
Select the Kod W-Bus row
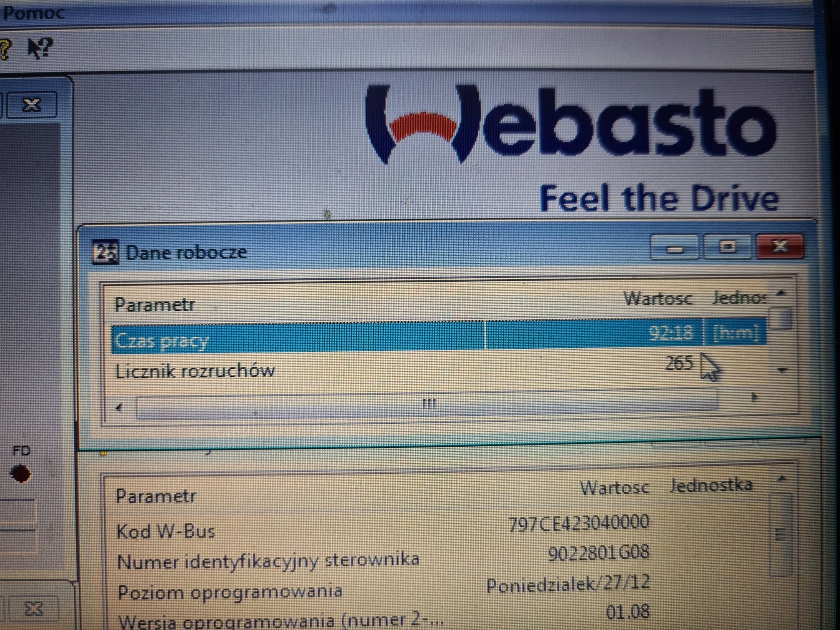(166, 532)
